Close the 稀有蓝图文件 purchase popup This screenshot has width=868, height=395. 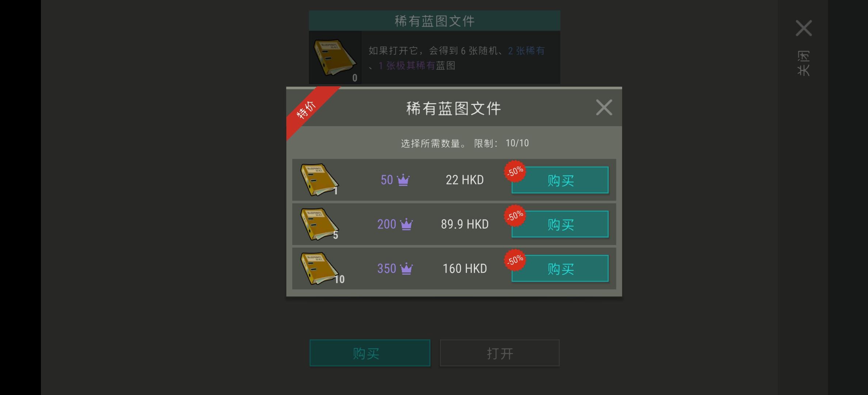pos(604,108)
